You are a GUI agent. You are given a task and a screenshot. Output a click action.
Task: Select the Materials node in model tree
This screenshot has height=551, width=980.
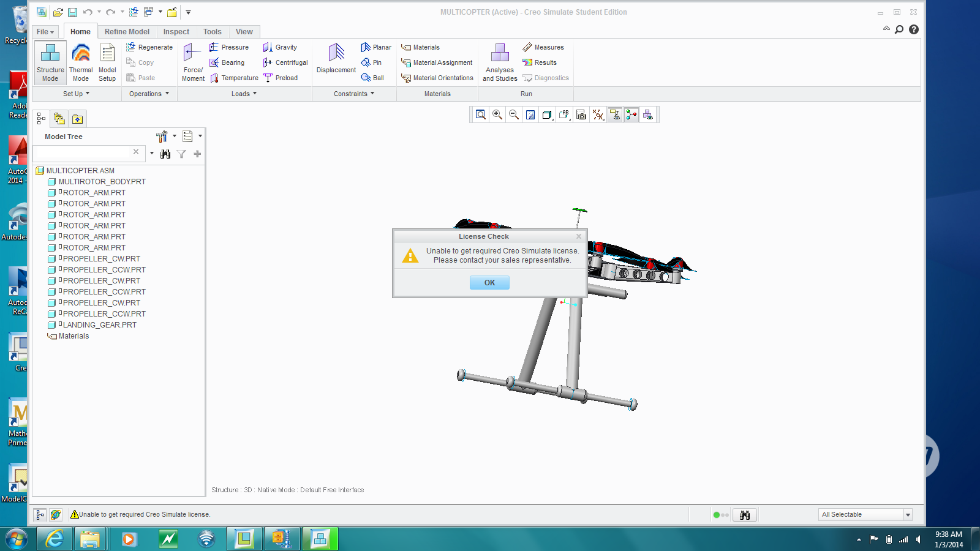[68, 336]
